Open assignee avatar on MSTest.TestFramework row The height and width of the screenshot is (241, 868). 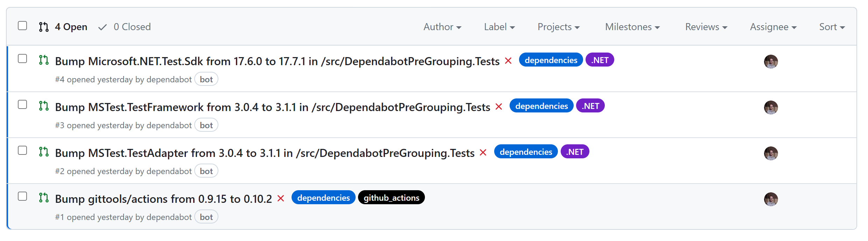point(771,108)
